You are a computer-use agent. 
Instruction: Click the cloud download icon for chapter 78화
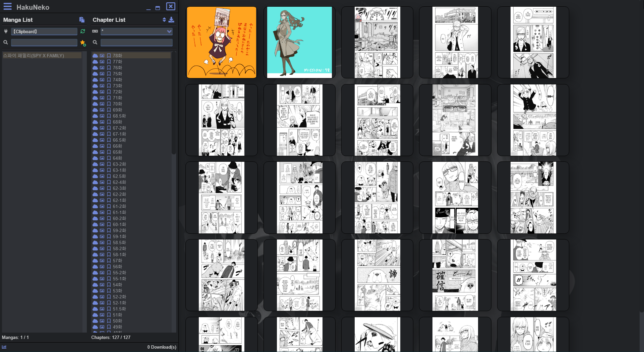(95, 56)
